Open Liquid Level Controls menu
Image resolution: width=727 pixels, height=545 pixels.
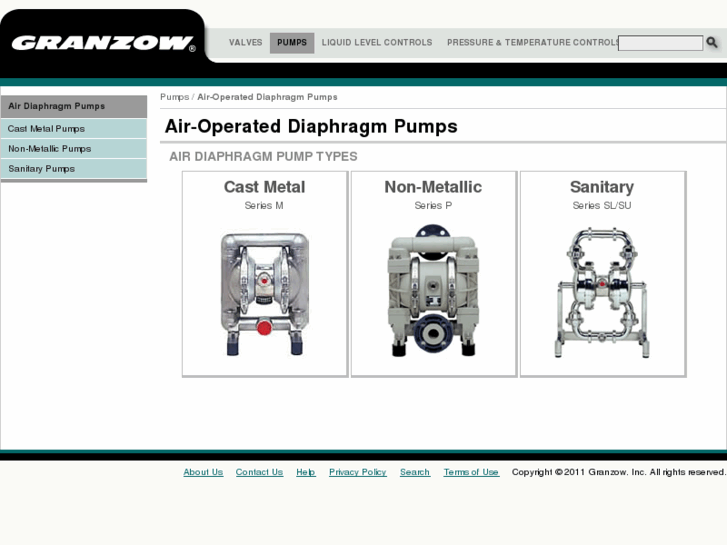click(x=377, y=43)
